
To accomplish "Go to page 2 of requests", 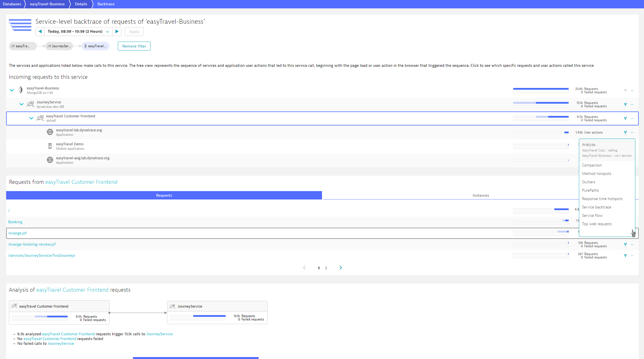I will click(326, 268).
